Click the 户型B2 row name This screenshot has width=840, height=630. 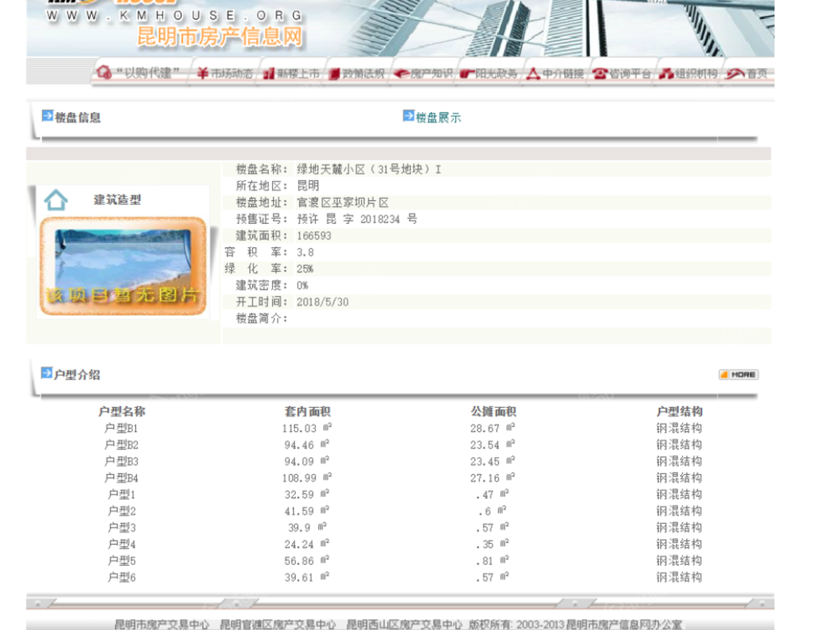(x=121, y=445)
